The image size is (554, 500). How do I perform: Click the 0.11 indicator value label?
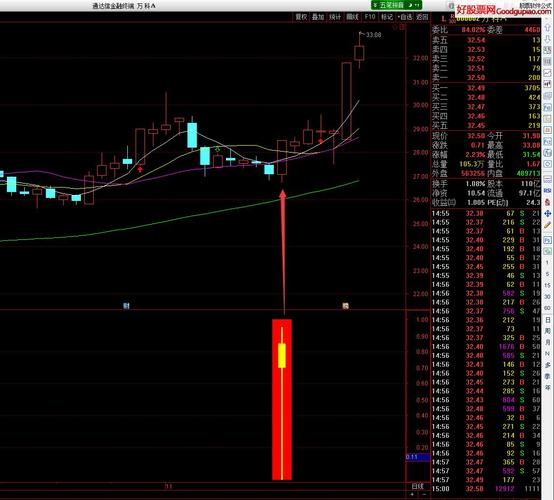(417, 457)
